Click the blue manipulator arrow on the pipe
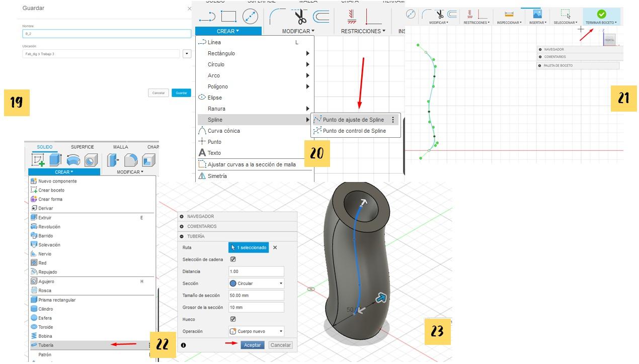The image size is (639, 364). pos(381,298)
